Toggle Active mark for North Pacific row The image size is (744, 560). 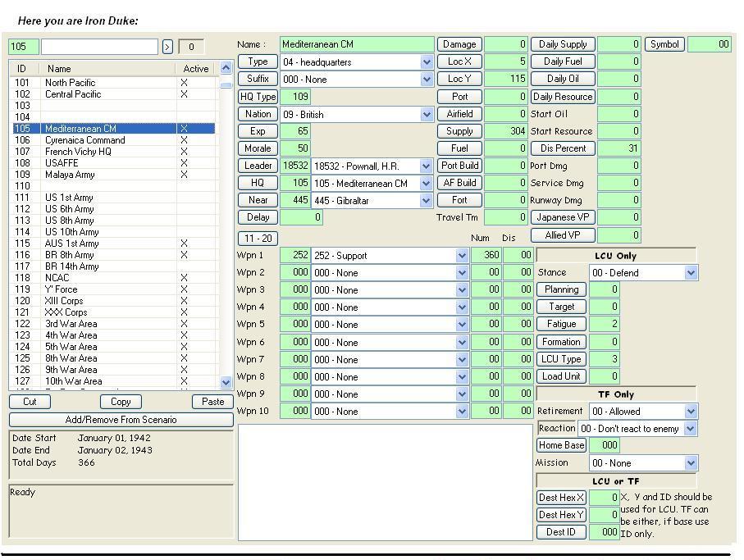click(x=184, y=83)
